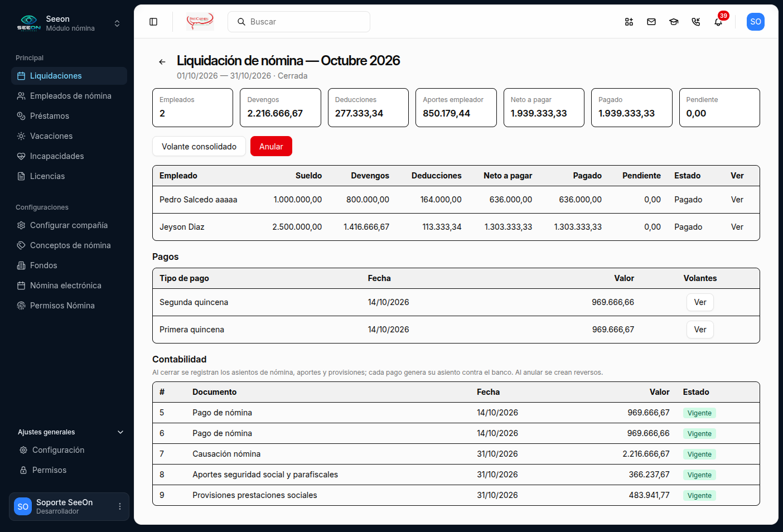Open Vacaciones menu item
783x532 pixels.
pos(69,136)
